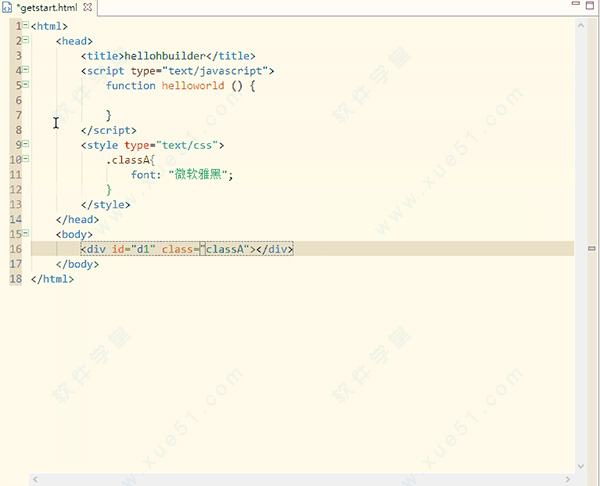The height and width of the screenshot is (486, 600).
Task: Select the getstart.html tab
Action: pos(46,7)
